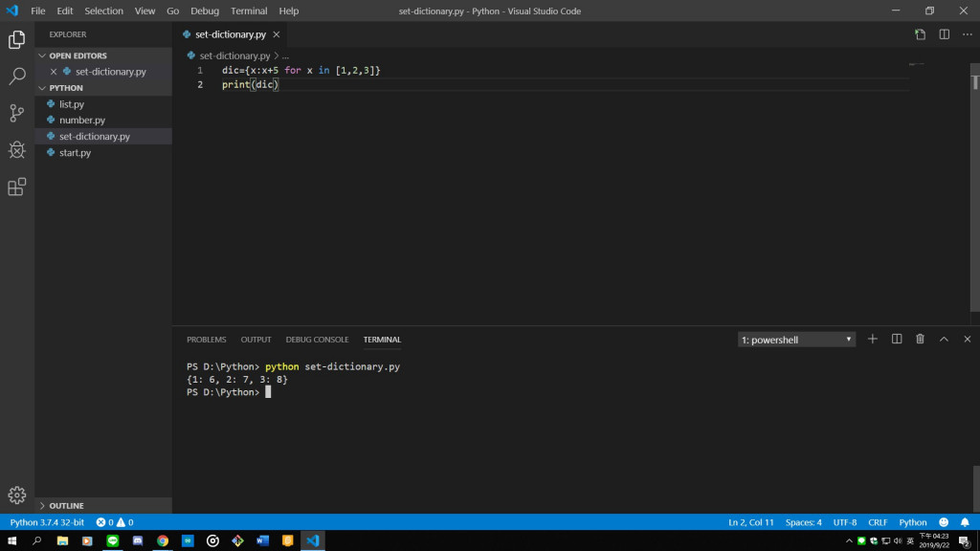Close the terminal panel
The image size is (980, 551).
click(x=967, y=340)
